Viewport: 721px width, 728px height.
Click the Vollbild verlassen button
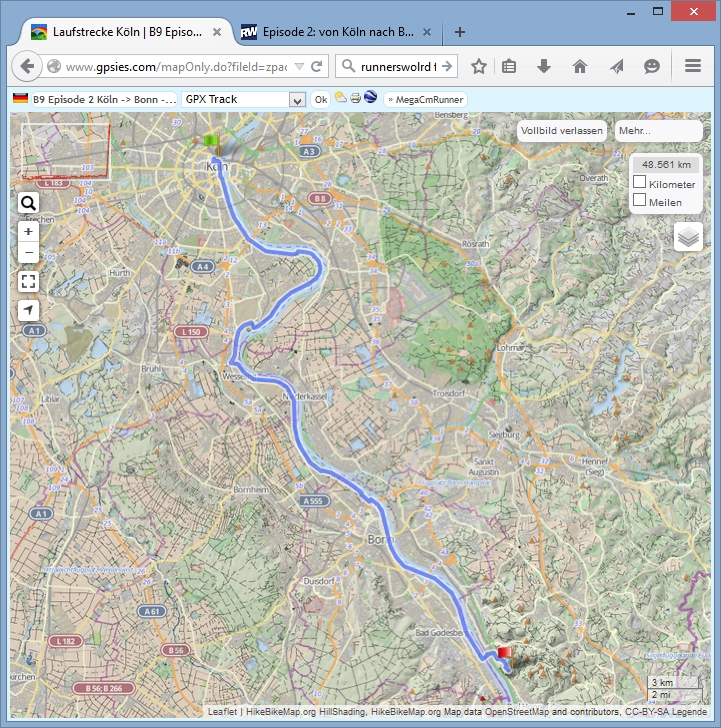point(562,131)
